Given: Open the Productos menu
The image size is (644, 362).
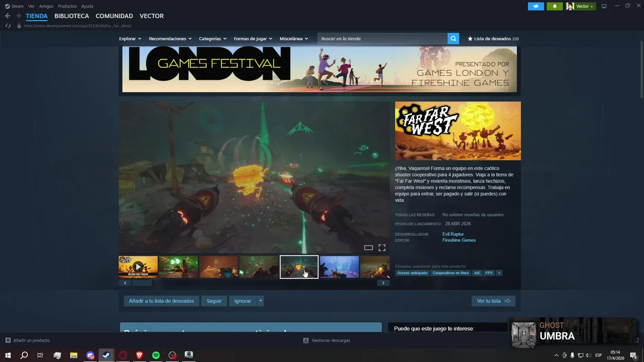Looking at the screenshot, I should (67, 6).
